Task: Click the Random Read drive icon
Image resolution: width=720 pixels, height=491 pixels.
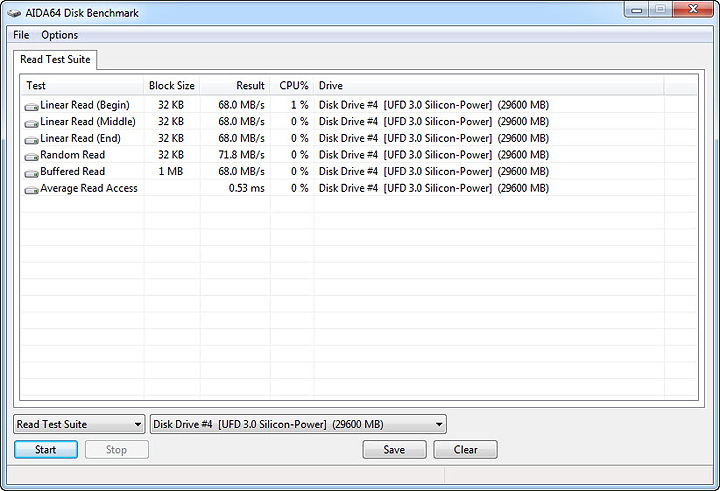Action: [31, 156]
